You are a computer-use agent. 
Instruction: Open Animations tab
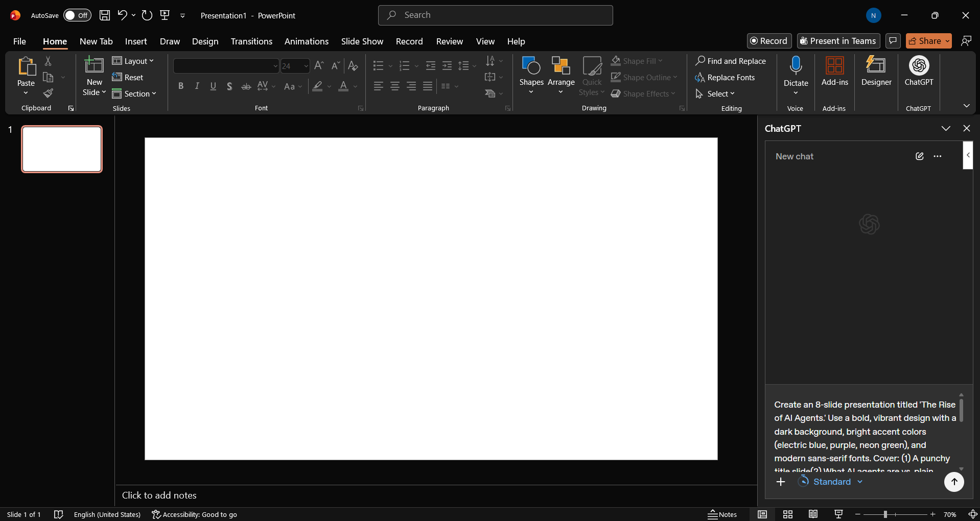point(307,41)
